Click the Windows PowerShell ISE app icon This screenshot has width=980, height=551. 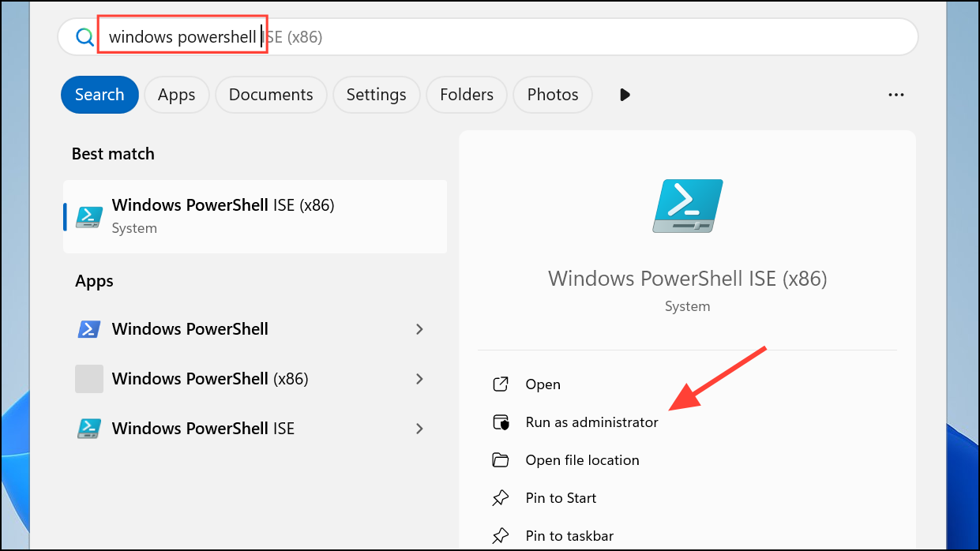click(89, 429)
